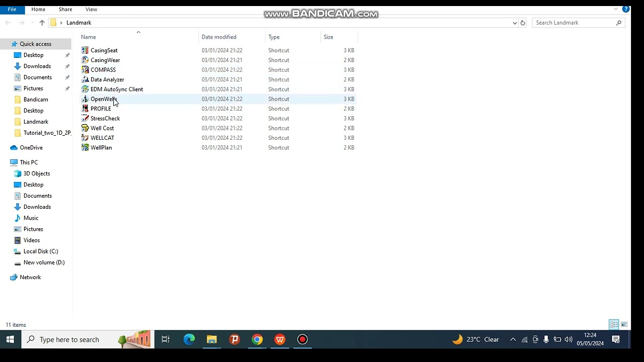Open the CasingSeat shortcut icon

point(85,50)
